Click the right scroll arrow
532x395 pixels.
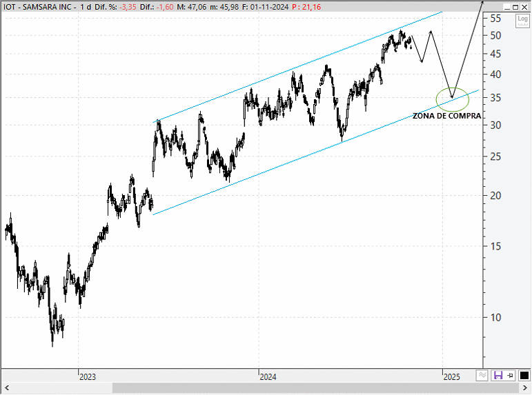point(525,387)
